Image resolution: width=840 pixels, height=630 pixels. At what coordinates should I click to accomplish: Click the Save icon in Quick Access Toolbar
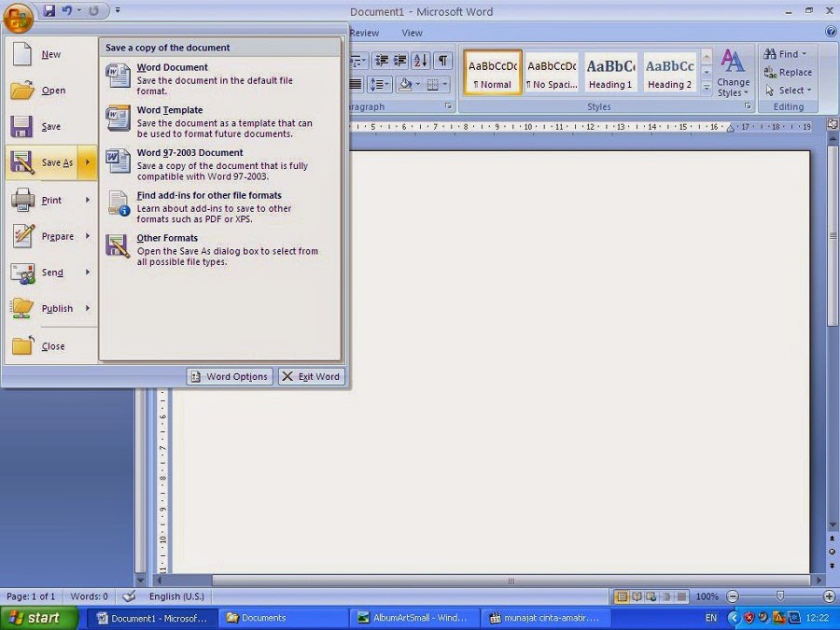49,10
